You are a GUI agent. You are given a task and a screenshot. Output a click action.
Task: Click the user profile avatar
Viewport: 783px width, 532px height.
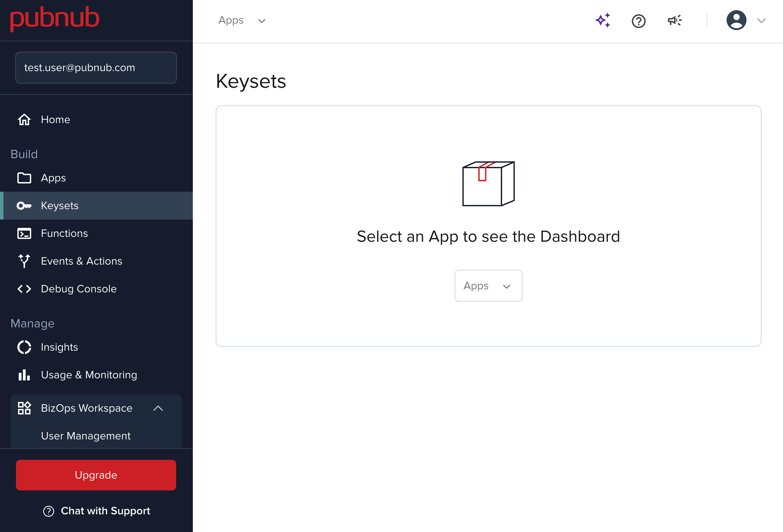(736, 20)
